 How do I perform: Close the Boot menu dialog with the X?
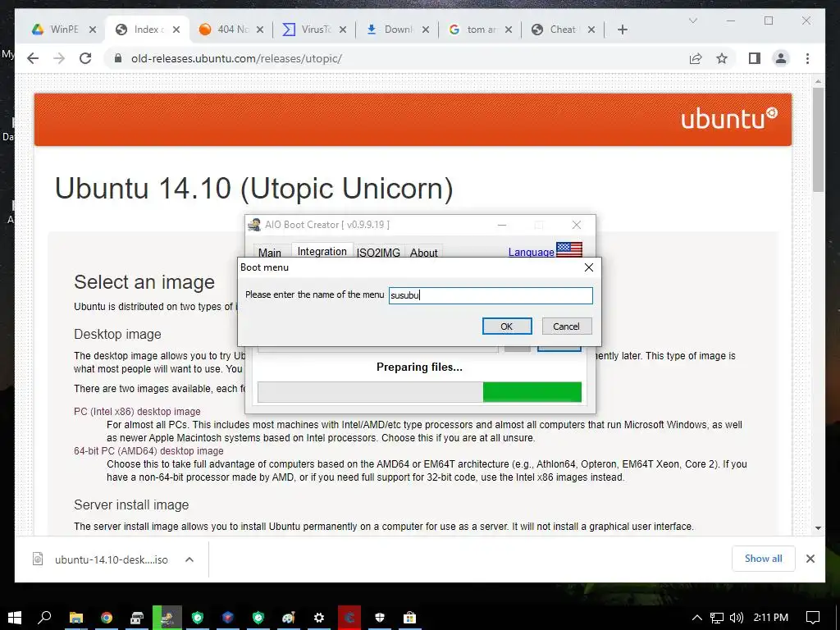(x=589, y=267)
